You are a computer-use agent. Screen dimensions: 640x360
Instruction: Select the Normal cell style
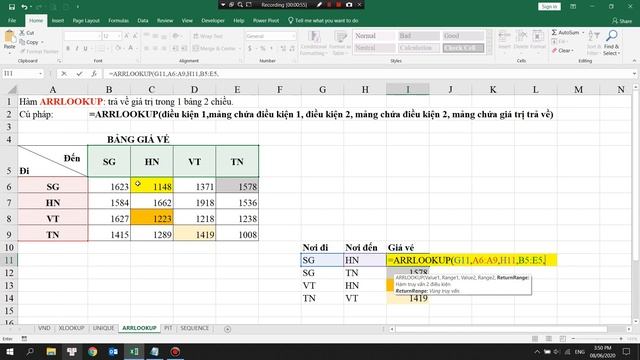click(x=374, y=36)
